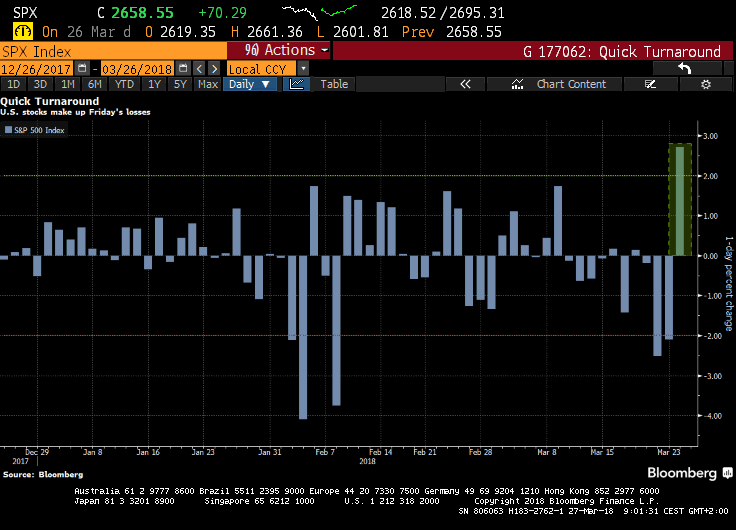Step date range forward with right arrow
Viewport: 736px width, 530px height.
point(213,68)
